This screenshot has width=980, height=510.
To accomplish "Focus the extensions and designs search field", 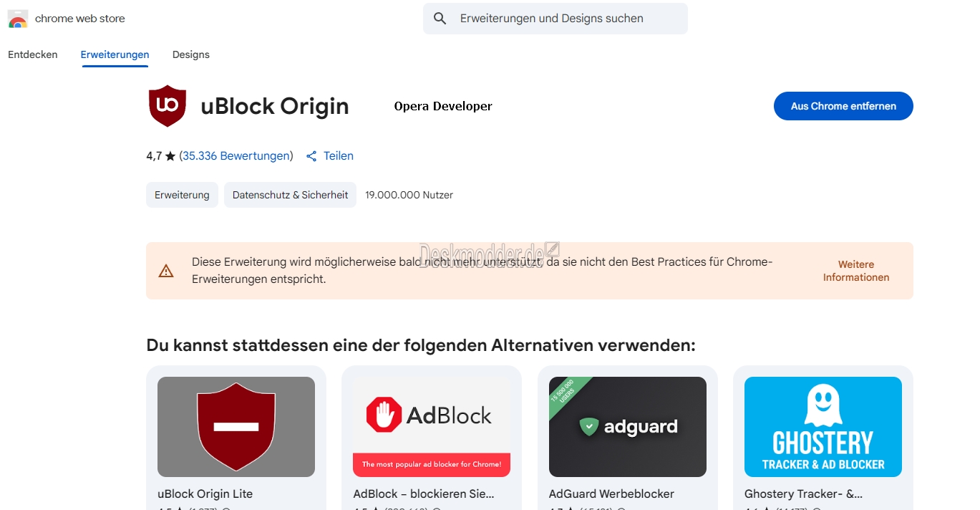I will (555, 19).
